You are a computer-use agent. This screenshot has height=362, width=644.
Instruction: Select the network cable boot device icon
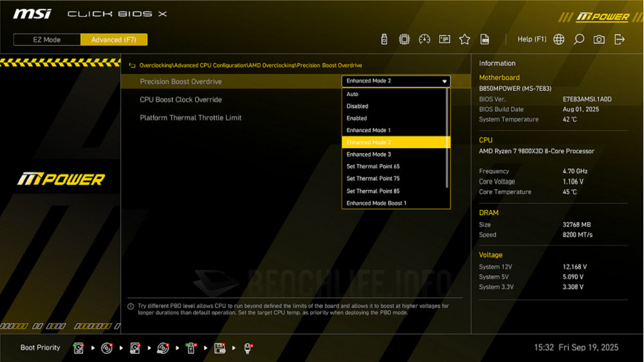click(248, 348)
